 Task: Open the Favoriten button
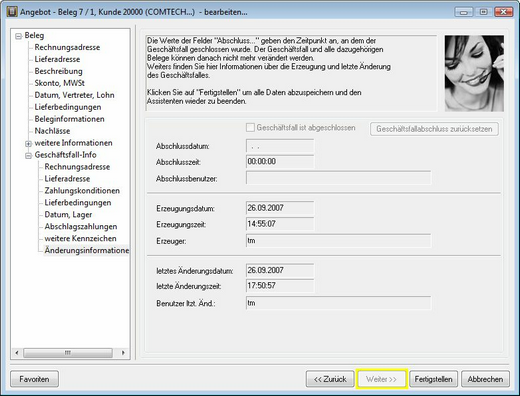coord(34,379)
